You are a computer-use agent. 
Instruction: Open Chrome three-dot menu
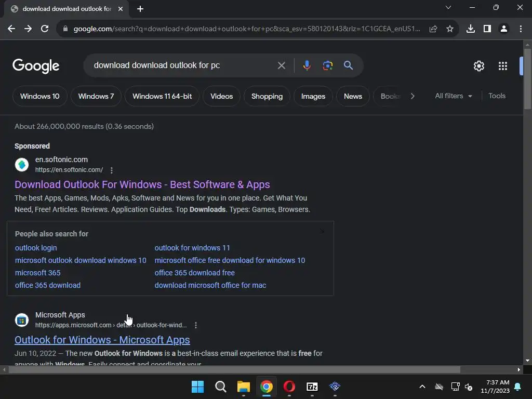click(521, 29)
